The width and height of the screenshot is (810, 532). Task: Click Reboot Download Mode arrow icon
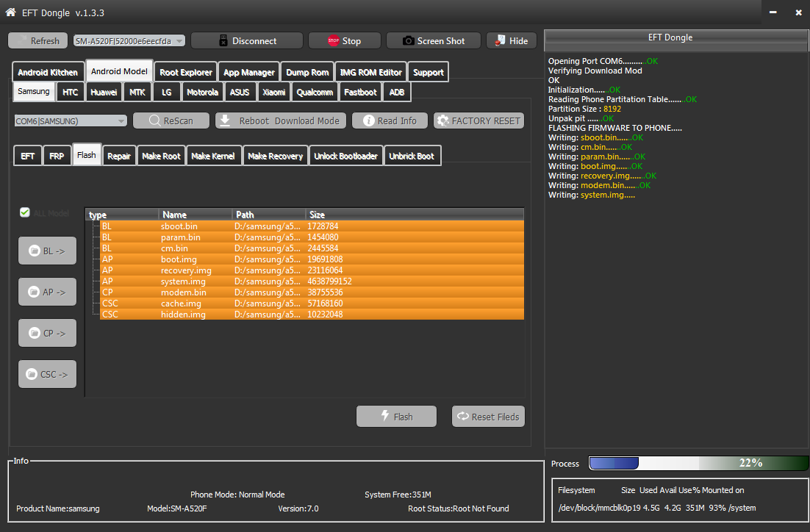[x=225, y=121]
